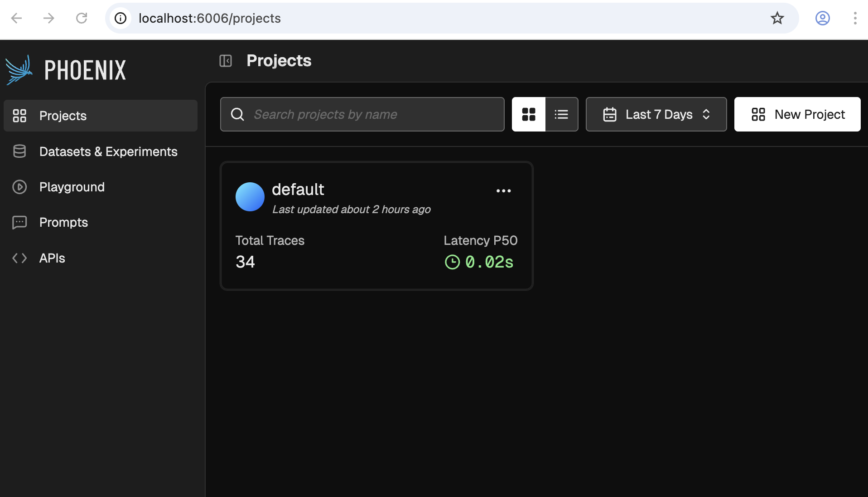This screenshot has width=868, height=497.
Task: Open the default project's three-dot menu
Action: [503, 191]
